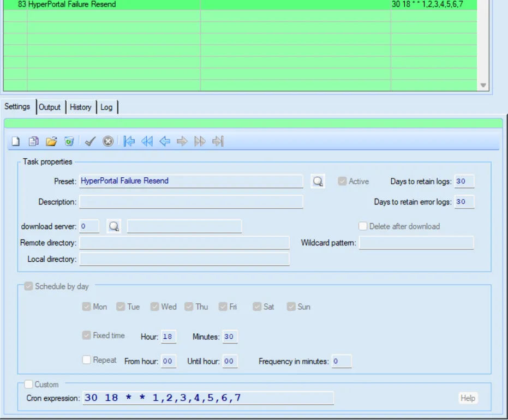508x420 pixels.
Task: Click Days to retain error logs field
Action: tap(464, 202)
